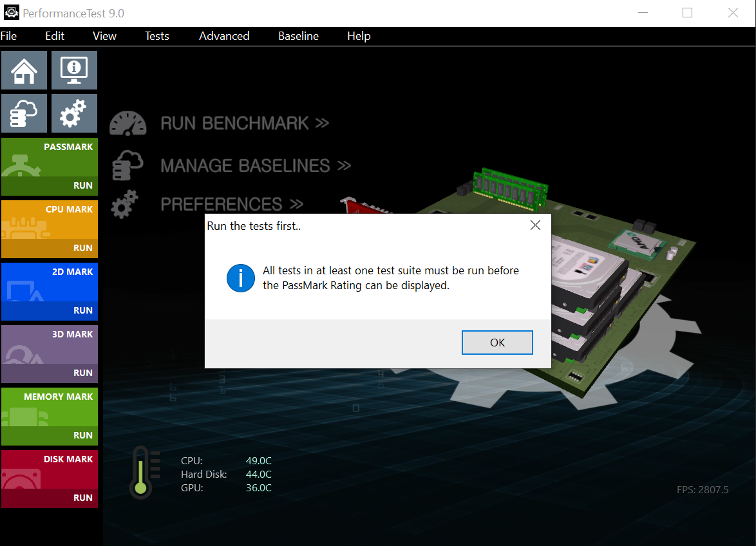Open the System Information monitor icon
This screenshot has height=546, width=756.
(74, 70)
